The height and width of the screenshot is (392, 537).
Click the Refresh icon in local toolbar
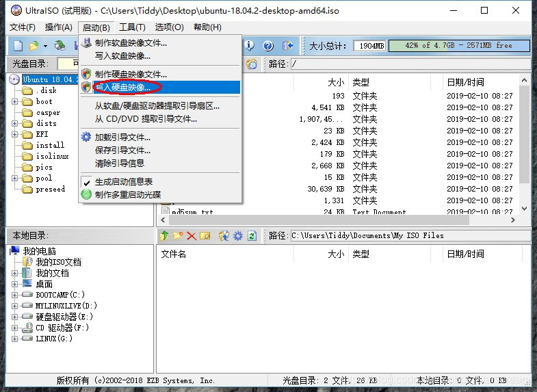252,235
